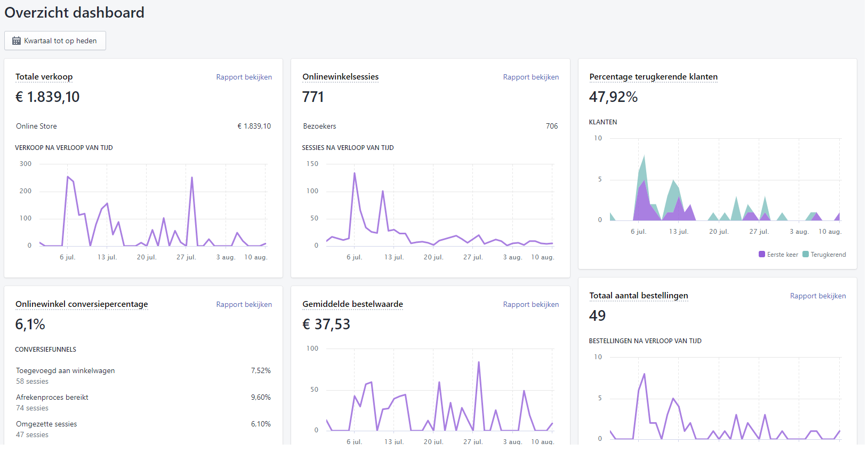The width and height of the screenshot is (868, 451).
Task: Click the 7,52% funnel percentage
Action: (261, 370)
